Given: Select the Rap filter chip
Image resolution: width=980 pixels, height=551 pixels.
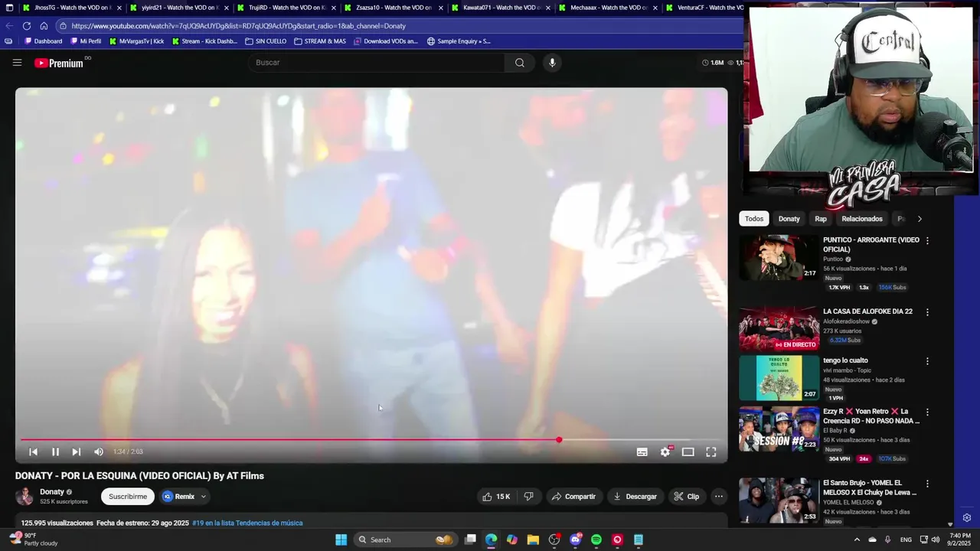Looking at the screenshot, I should (x=821, y=219).
